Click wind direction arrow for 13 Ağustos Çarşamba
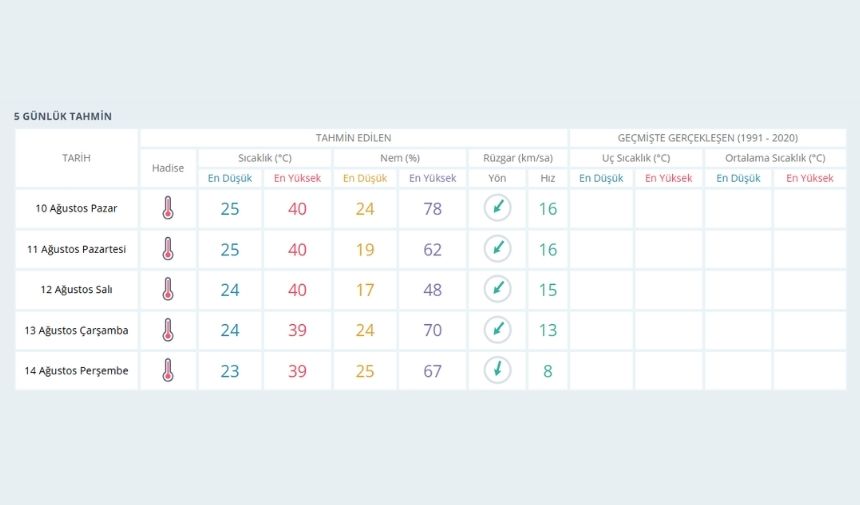The height and width of the screenshot is (505, 860). coord(497,330)
